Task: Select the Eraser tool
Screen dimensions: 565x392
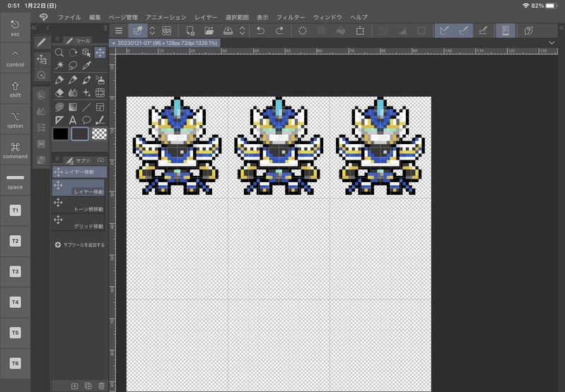Action: click(59, 93)
